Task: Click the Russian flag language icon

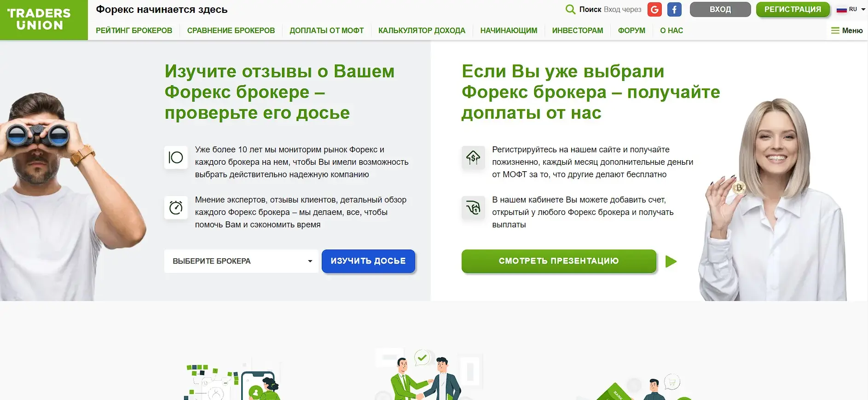Action: pyautogui.click(x=842, y=10)
